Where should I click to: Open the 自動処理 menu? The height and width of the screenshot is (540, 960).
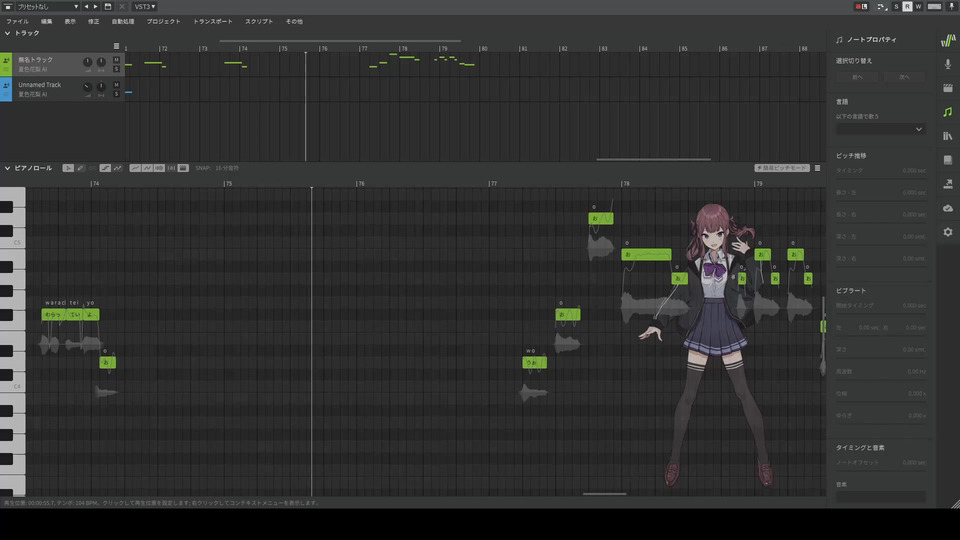click(123, 21)
